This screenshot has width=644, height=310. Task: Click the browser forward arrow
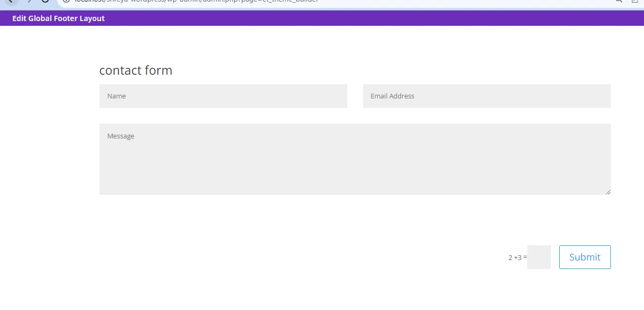coord(28,2)
